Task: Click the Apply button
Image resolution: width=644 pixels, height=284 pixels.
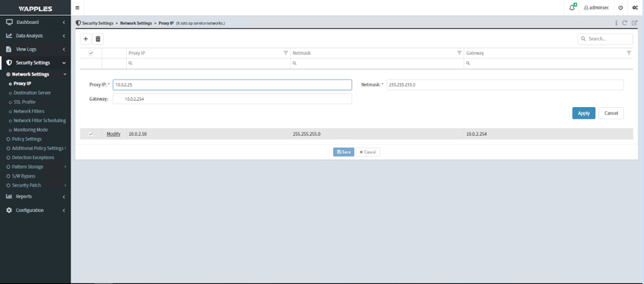Action: tap(583, 113)
